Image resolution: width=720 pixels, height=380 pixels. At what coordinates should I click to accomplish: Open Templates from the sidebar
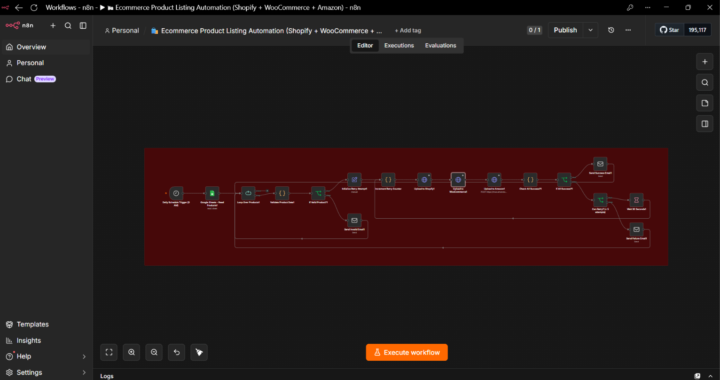pos(32,324)
